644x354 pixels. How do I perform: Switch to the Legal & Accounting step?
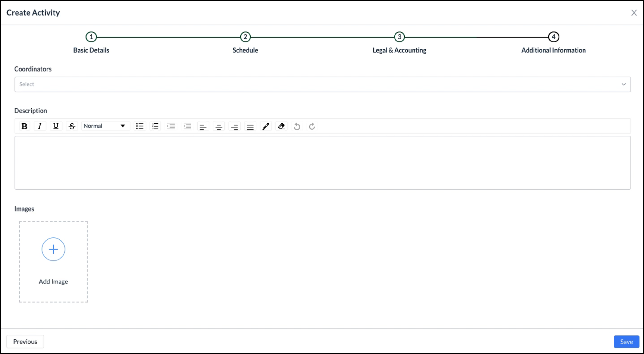point(399,37)
